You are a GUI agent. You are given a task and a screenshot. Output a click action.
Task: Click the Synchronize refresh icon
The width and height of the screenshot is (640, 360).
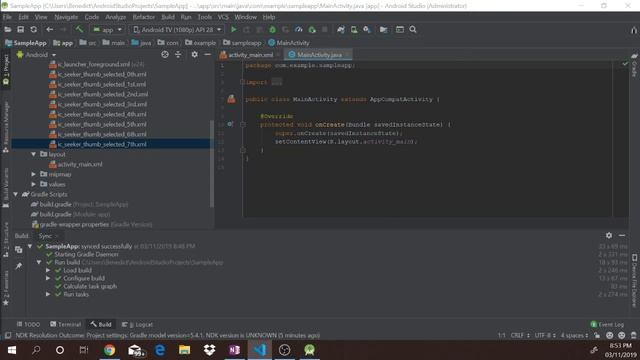coord(33,29)
